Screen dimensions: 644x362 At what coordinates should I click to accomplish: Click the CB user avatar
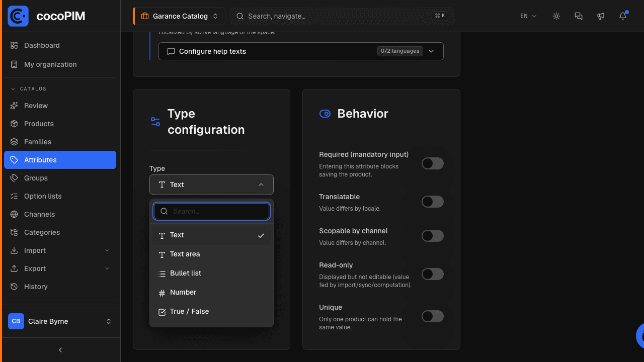tap(16, 321)
